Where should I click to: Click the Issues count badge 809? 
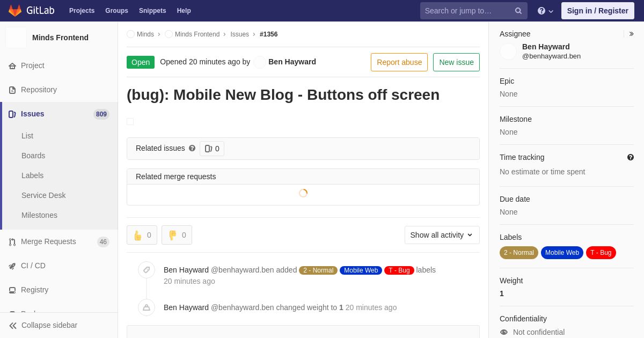(x=101, y=114)
